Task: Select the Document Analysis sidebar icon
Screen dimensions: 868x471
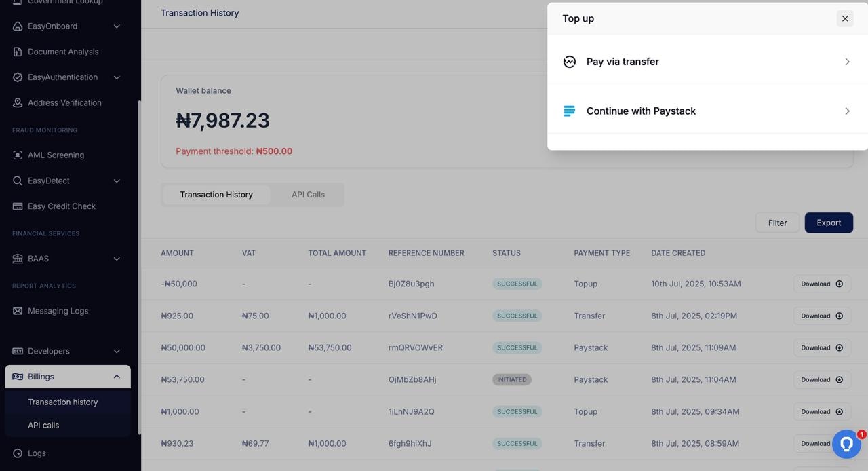Action: pyautogui.click(x=17, y=52)
